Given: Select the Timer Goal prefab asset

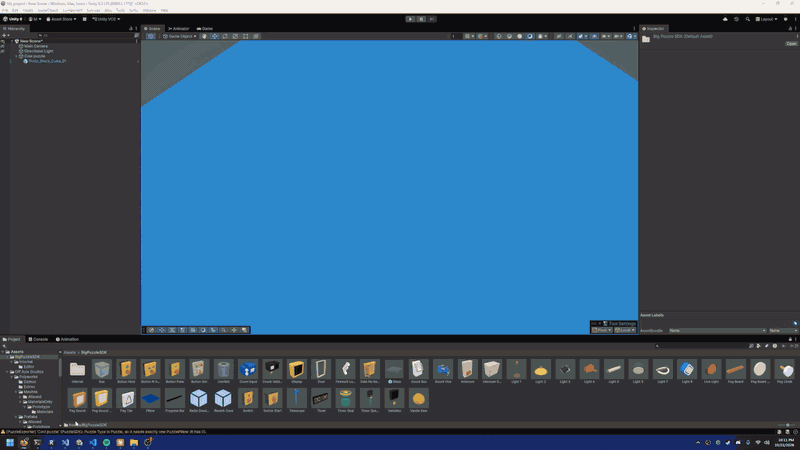Looking at the screenshot, I should click(345, 401).
